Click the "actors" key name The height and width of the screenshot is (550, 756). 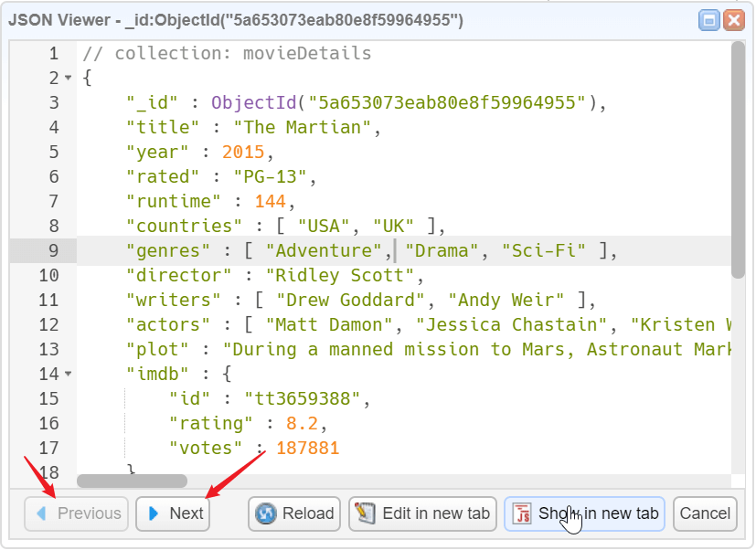click(x=168, y=324)
